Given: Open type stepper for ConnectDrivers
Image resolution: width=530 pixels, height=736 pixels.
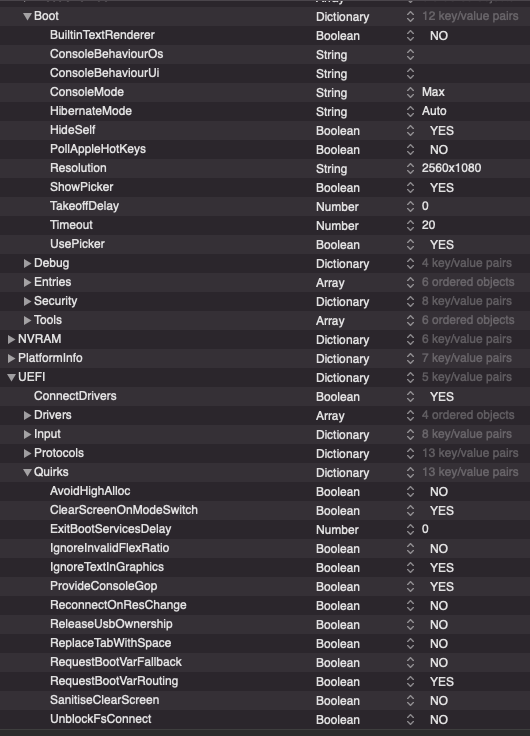Looking at the screenshot, I should [410, 397].
